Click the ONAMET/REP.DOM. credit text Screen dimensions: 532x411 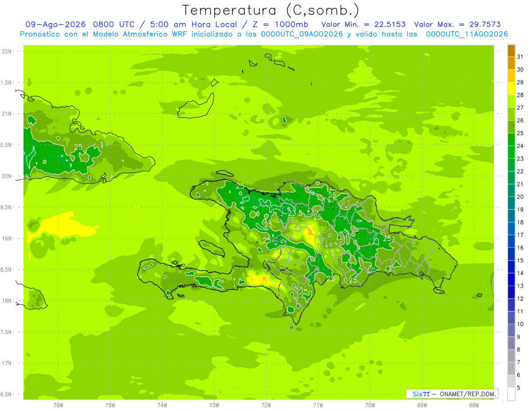coord(468,394)
